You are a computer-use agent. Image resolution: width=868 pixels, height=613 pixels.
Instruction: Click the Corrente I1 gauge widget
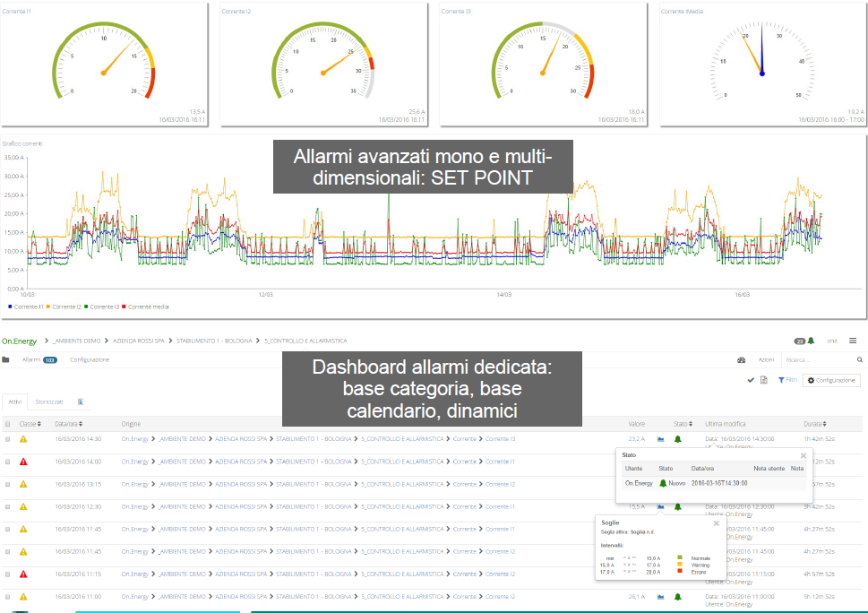104,65
